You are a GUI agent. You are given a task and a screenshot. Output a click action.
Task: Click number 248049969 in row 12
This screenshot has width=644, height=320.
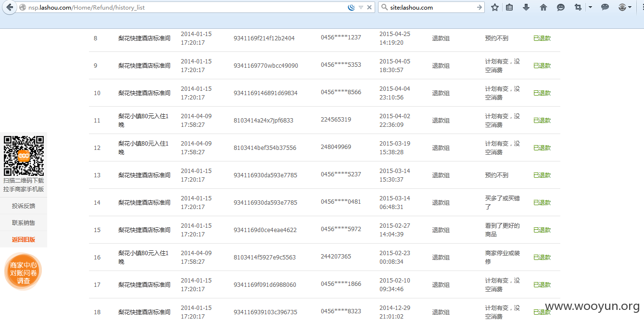pos(336,147)
